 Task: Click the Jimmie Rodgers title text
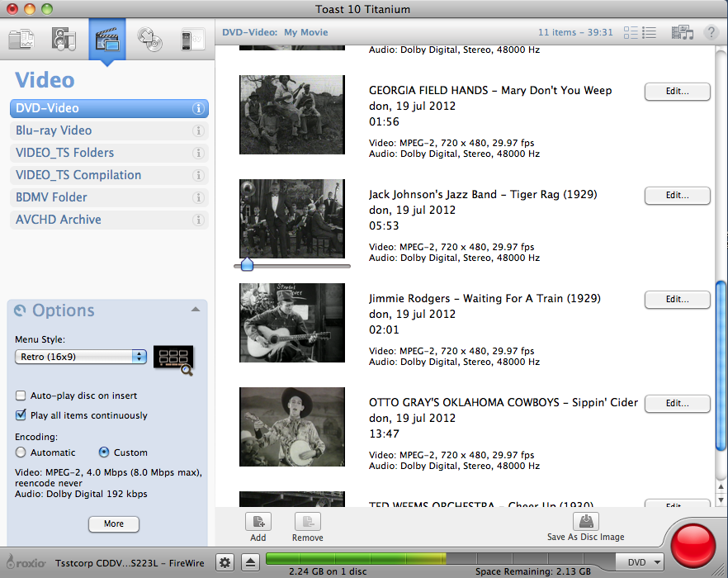click(x=485, y=299)
